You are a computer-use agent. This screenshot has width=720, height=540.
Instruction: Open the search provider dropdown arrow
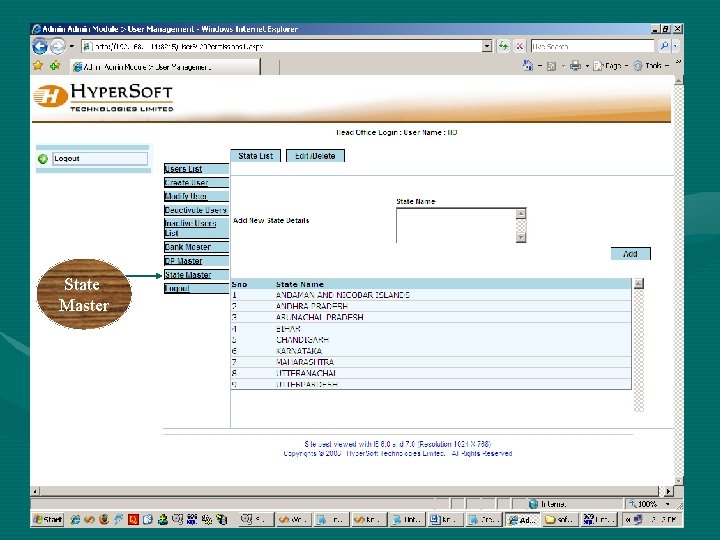tap(675, 46)
